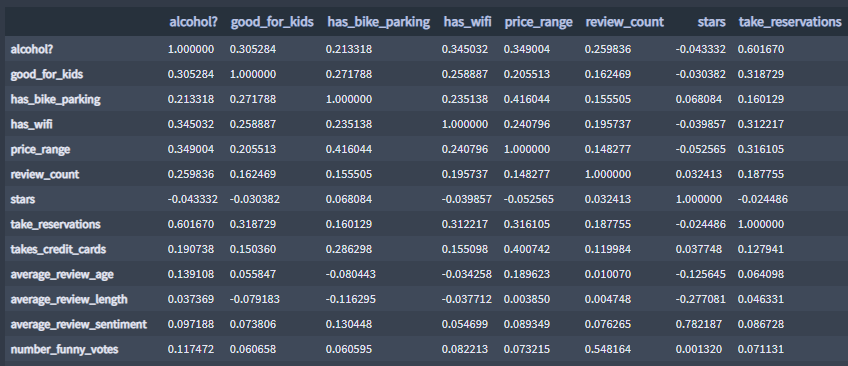Image resolution: width=848 pixels, height=366 pixels.
Task: Click the cell value 0.548164
Action: click(x=608, y=349)
